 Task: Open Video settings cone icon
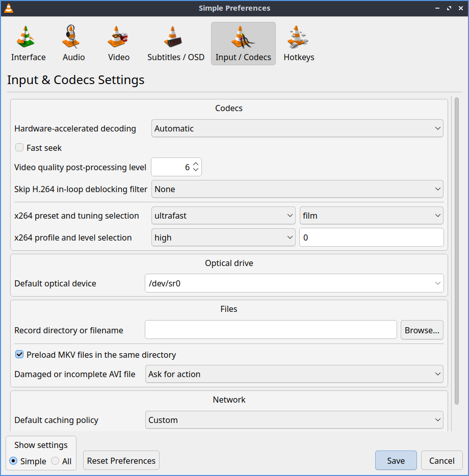pos(118,38)
